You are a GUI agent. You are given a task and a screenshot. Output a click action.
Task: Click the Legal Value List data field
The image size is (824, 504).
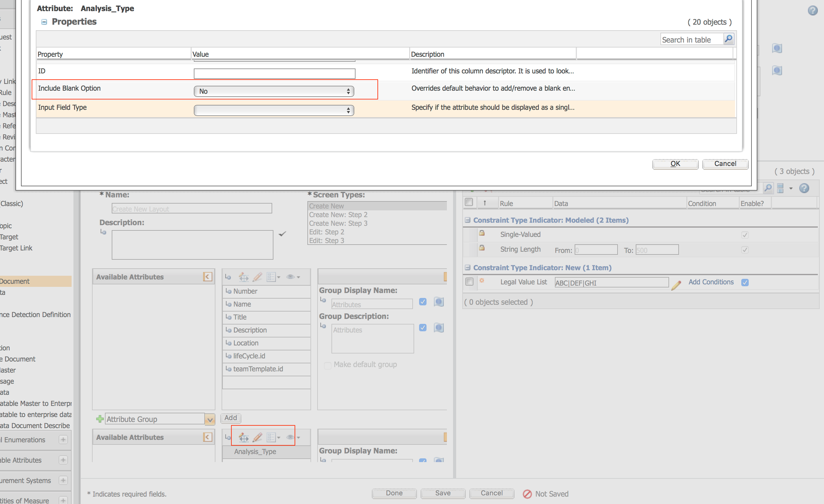tap(611, 283)
